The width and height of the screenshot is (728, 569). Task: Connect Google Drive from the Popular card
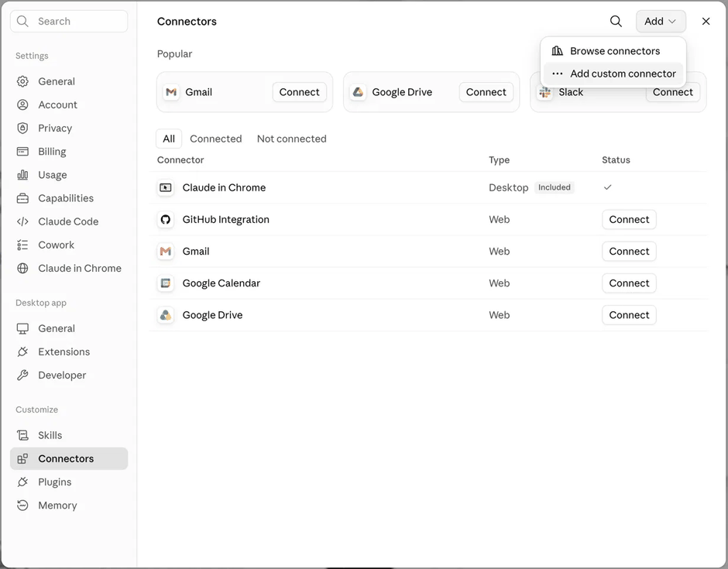pos(486,92)
